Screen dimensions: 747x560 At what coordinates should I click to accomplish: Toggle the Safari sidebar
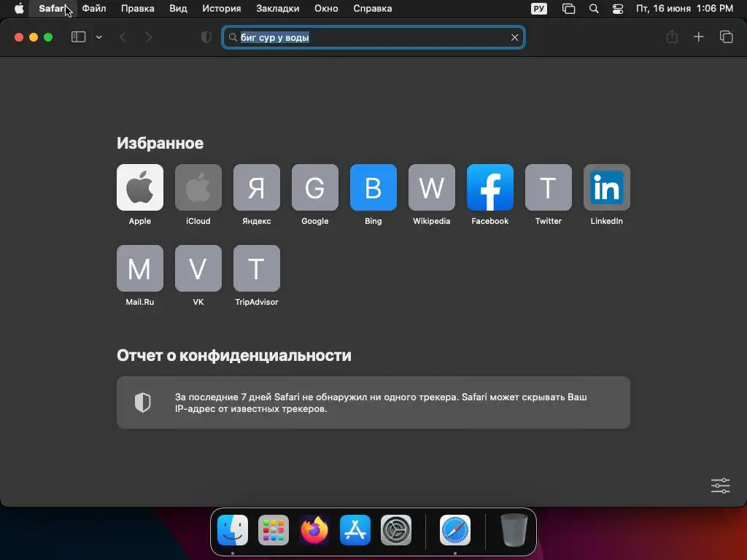coord(78,37)
